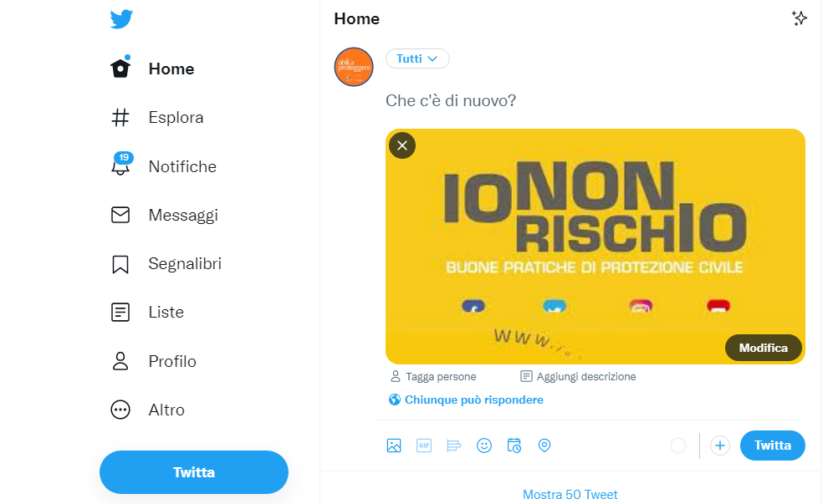Add another tweet with the plus icon
823x504 pixels.
click(x=719, y=445)
